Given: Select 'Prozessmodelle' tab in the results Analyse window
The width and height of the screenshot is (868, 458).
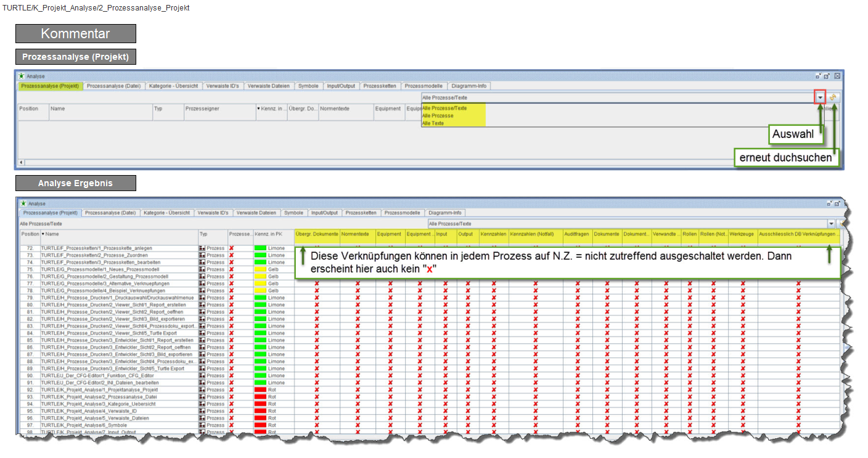Looking at the screenshot, I should (x=401, y=213).
